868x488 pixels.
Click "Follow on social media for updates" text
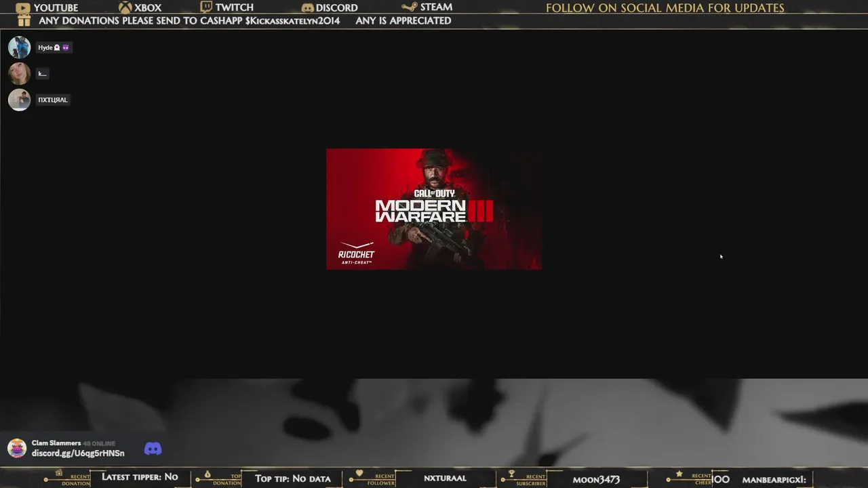[x=665, y=8]
